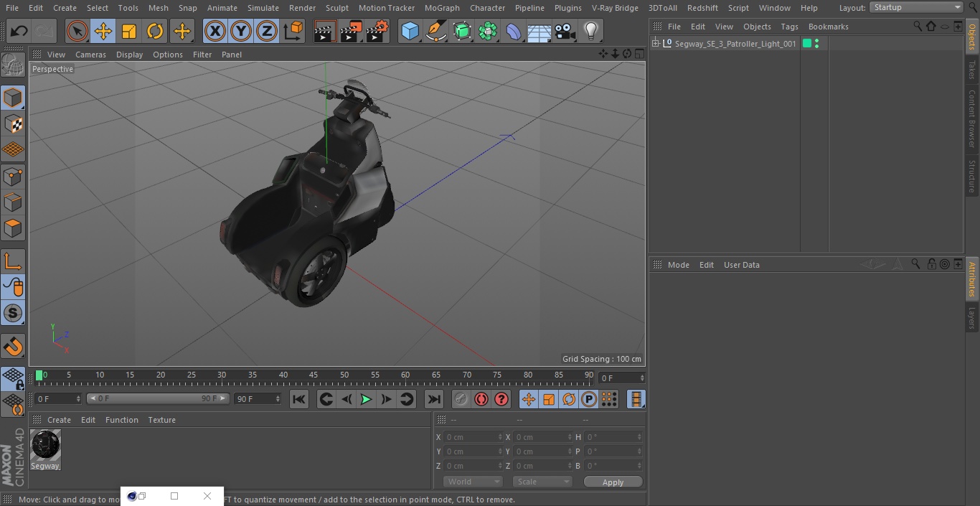Open the spline Pen tool

(x=436, y=31)
